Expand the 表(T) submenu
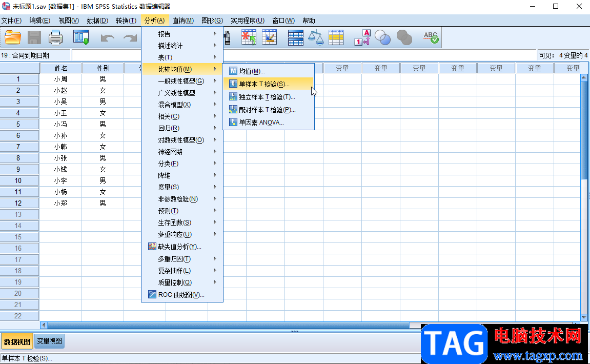This screenshot has height=364, width=590. (182, 57)
